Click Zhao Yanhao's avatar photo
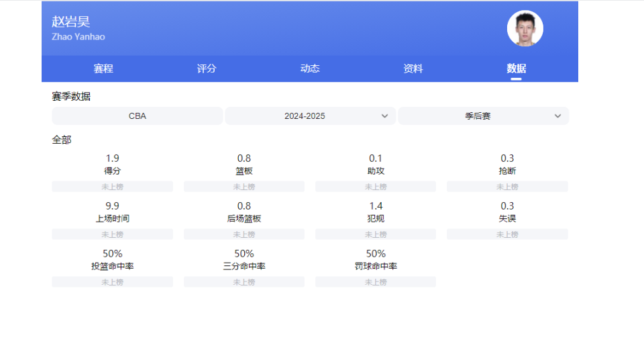 pos(525,28)
